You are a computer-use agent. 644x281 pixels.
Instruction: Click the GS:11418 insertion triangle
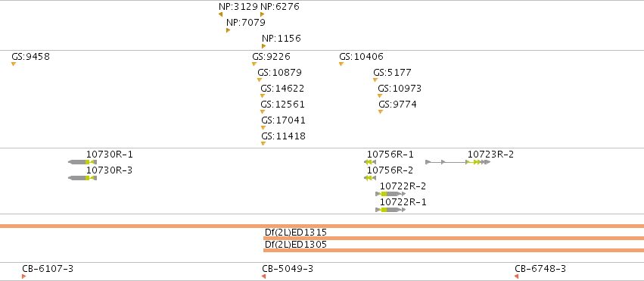263,143
